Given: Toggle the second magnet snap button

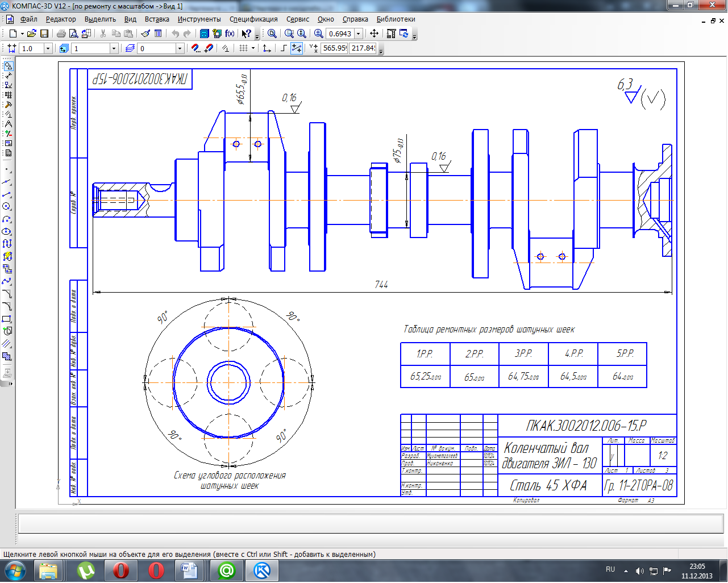Looking at the screenshot, I should [x=208, y=48].
